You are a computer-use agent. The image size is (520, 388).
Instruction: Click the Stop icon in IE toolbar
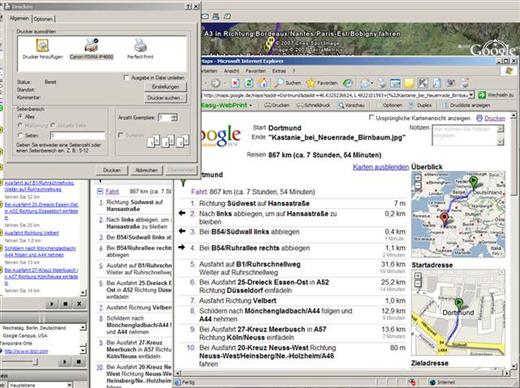tap(235, 83)
